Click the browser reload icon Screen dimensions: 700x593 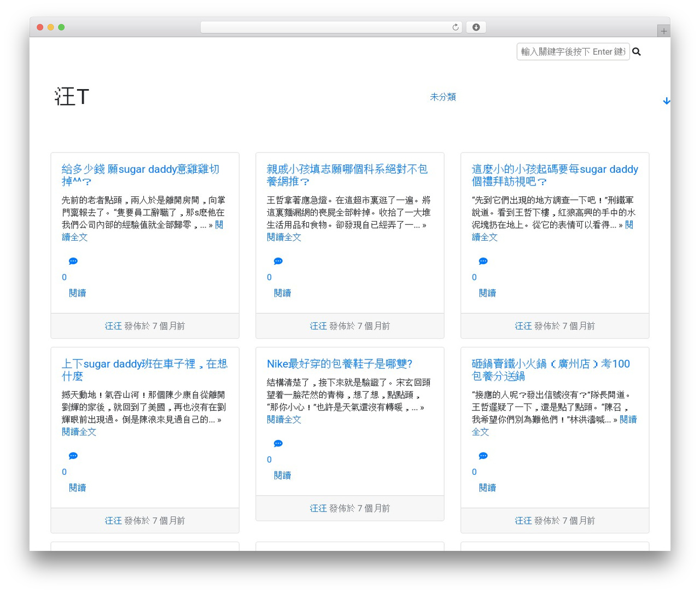point(456,27)
